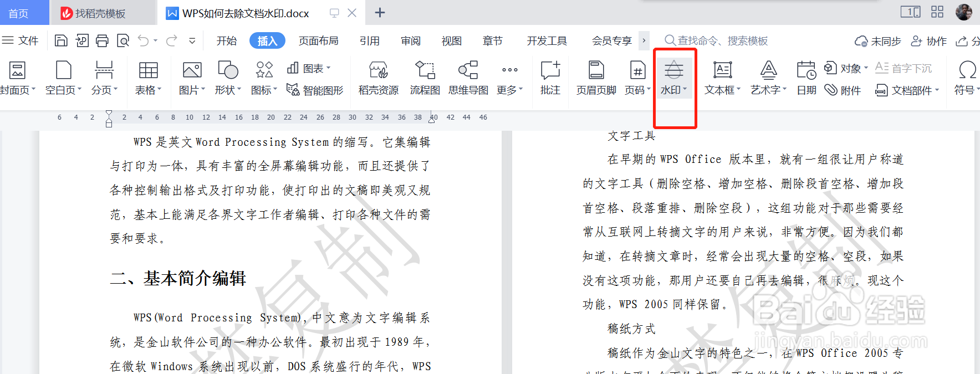Image resolution: width=980 pixels, height=374 pixels.
Task: Insert a 流程图 flowchart
Action: click(x=425, y=78)
